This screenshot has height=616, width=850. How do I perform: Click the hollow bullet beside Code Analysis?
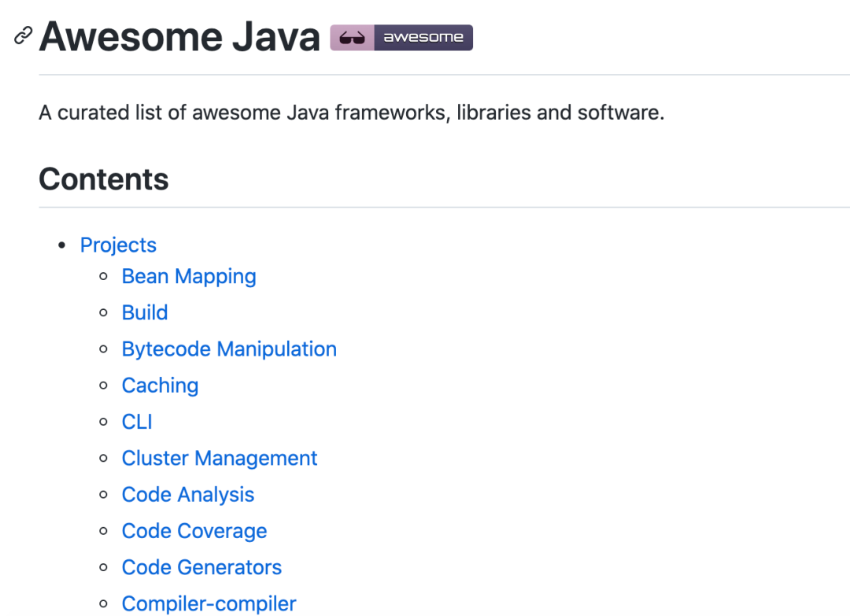point(103,495)
